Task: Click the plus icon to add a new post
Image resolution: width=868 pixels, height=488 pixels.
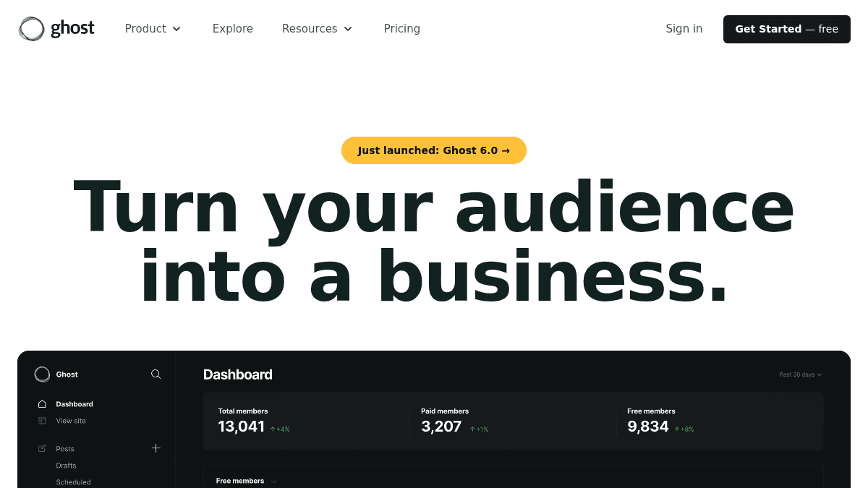Action: (x=156, y=448)
